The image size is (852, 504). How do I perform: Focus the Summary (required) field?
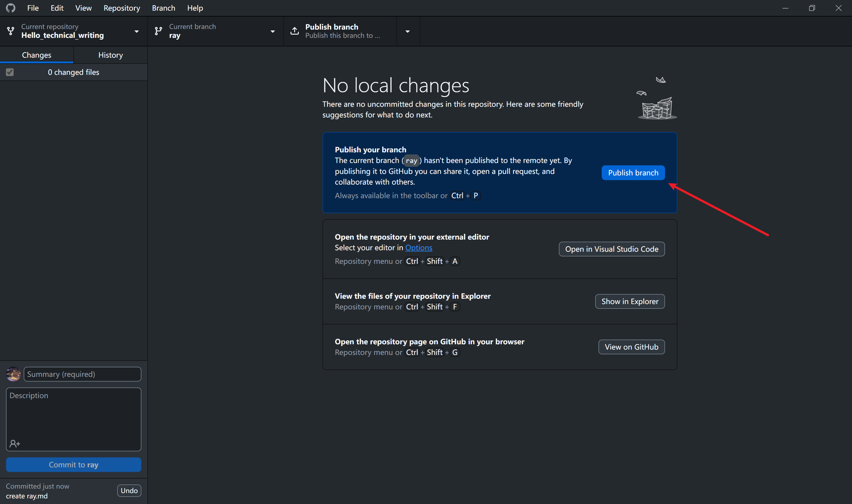(82, 374)
